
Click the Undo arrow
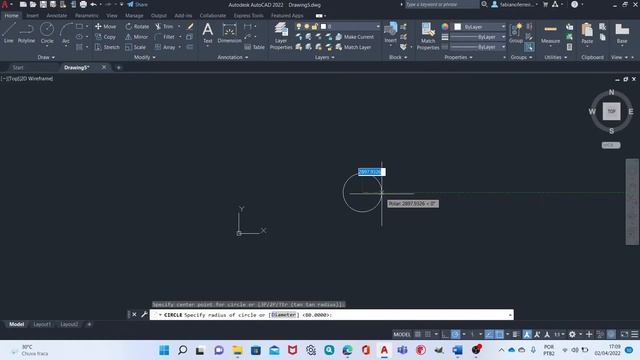[93, 4]
